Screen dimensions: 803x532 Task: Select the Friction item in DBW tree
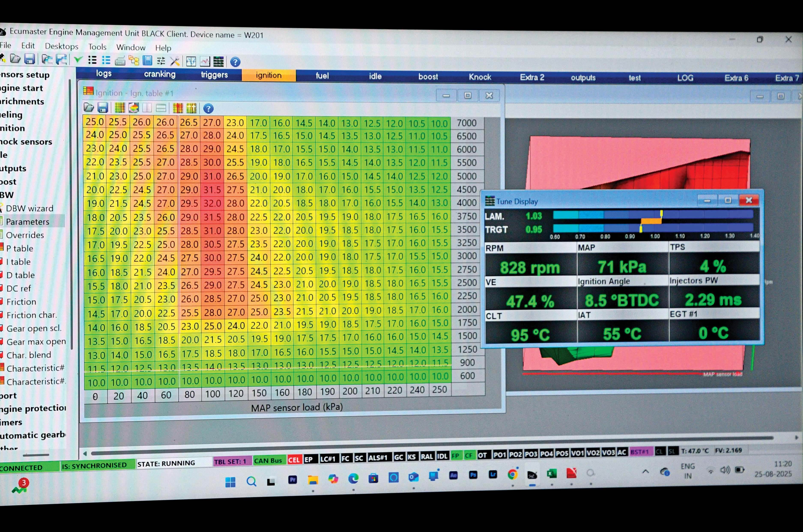pyautogui.click(x=21, y=302)
